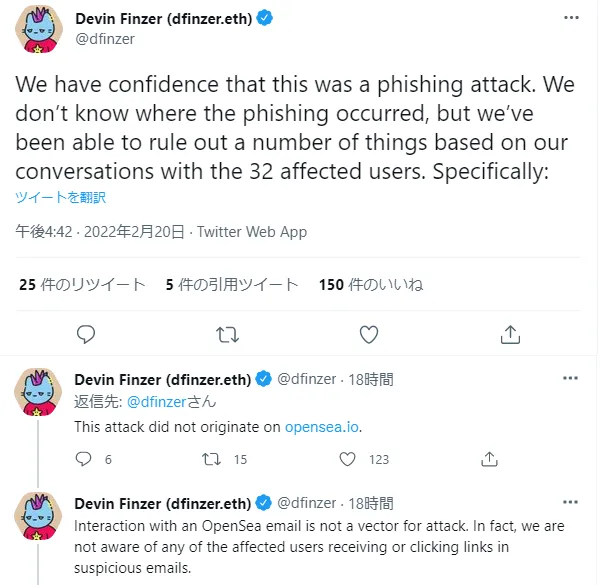Retweet the main phishing attack tweet

(x=227, y=335)
